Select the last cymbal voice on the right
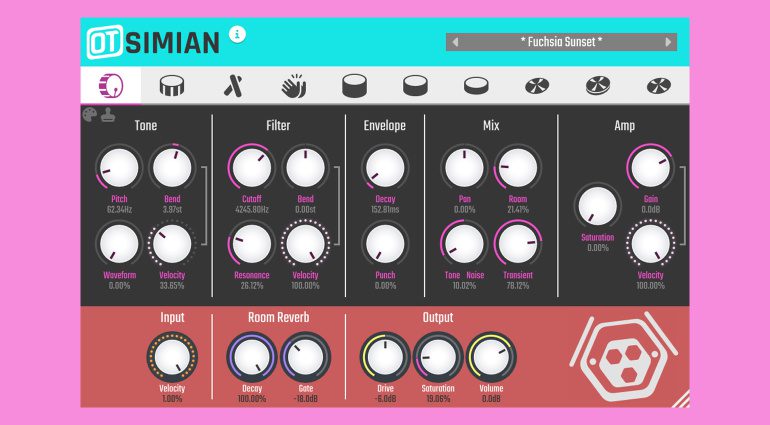Image resolution: width=770 pixels, height=425 pixels. (657, 86)
